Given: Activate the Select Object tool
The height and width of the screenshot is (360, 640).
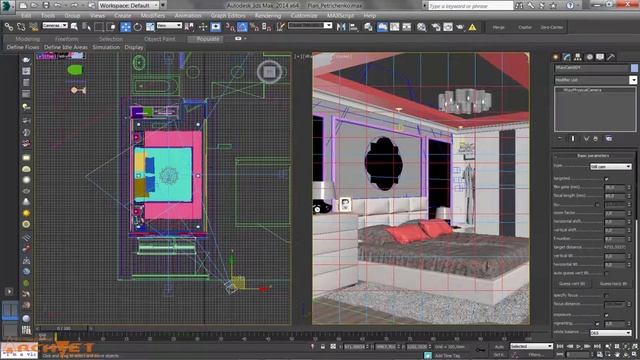Looking at the screenshot, I should (74, 27).
